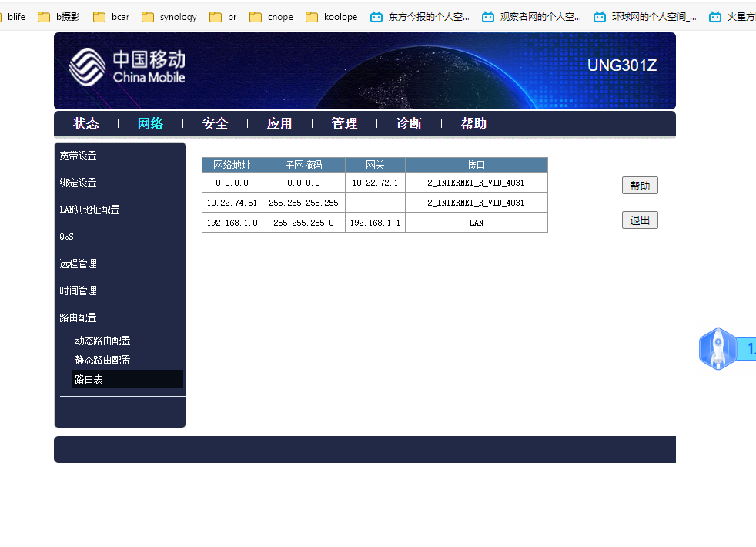Open the 环球网 Bilibili space bookmark
The width and height of the screenshot is (756, 547).
[x=645, y=17]
